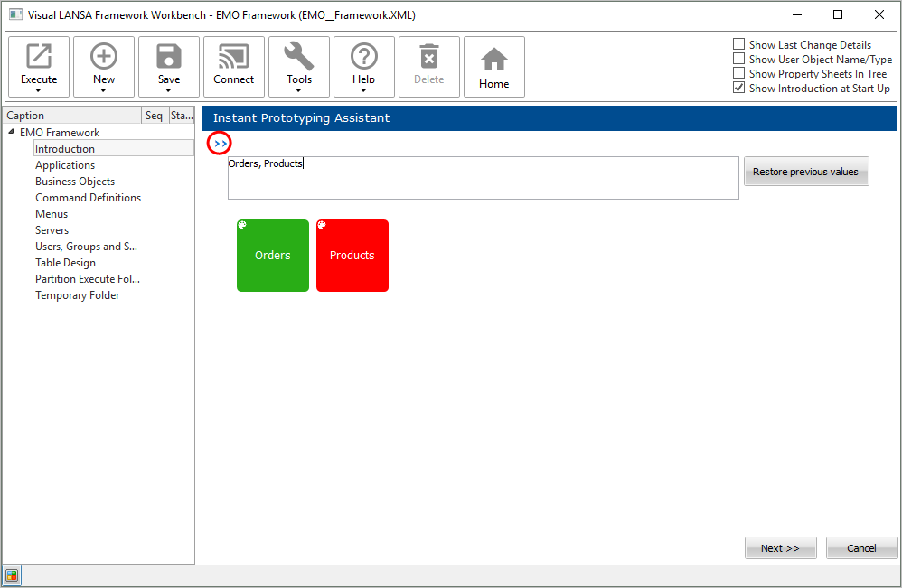Click the Tools wrench icon
Viewport: 902px width, 588px height.
[298, 56]
